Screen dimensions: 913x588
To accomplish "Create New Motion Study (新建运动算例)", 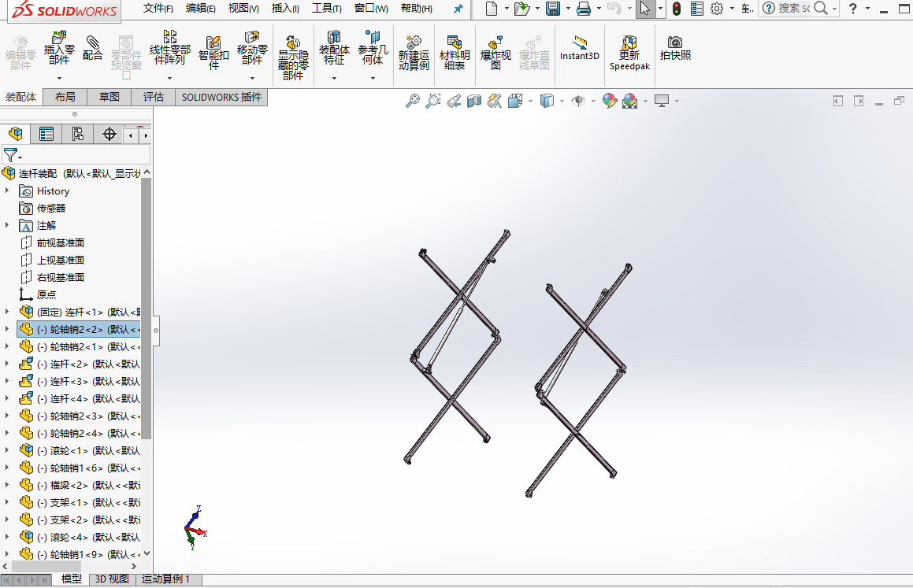I will coord(414,52).
